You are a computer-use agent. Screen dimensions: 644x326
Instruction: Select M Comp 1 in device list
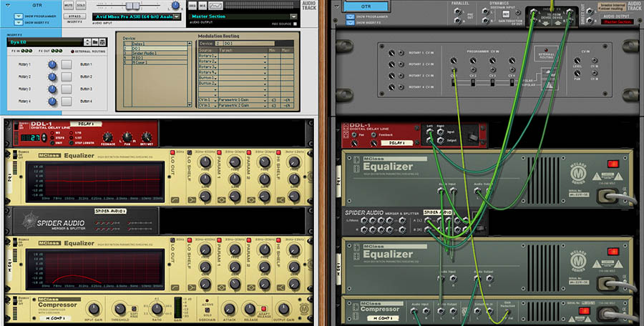(155, 62)
